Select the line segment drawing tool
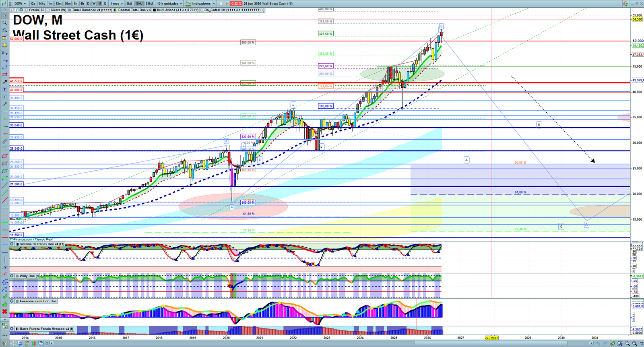Image resolution: width=644 pixels, height=347 pixels. [x=5, y=105]
